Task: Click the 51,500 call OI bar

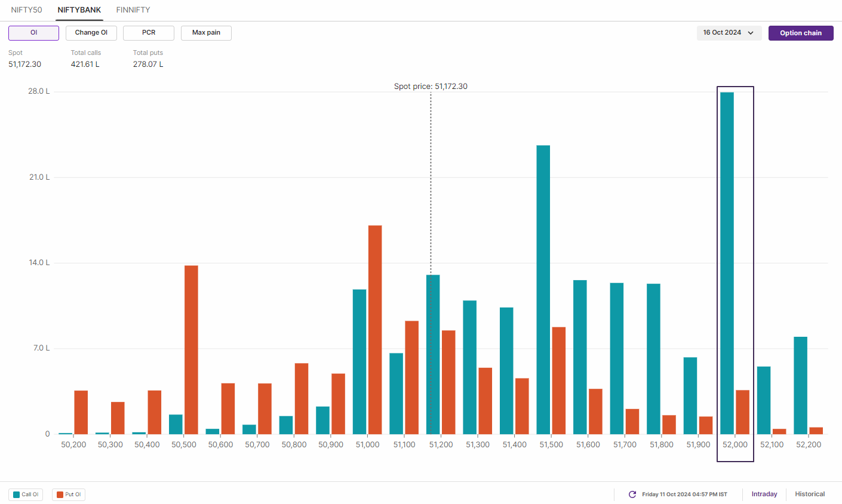Action: click(x=543, y=290)
